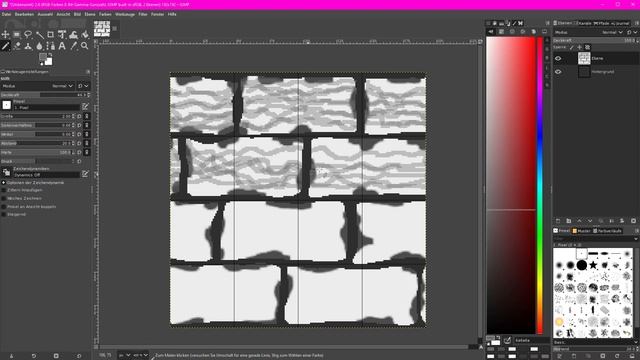The height and width of the screenshot is (360, 640).
Task: Select the Color Picker tool
Action: [73, 46]
